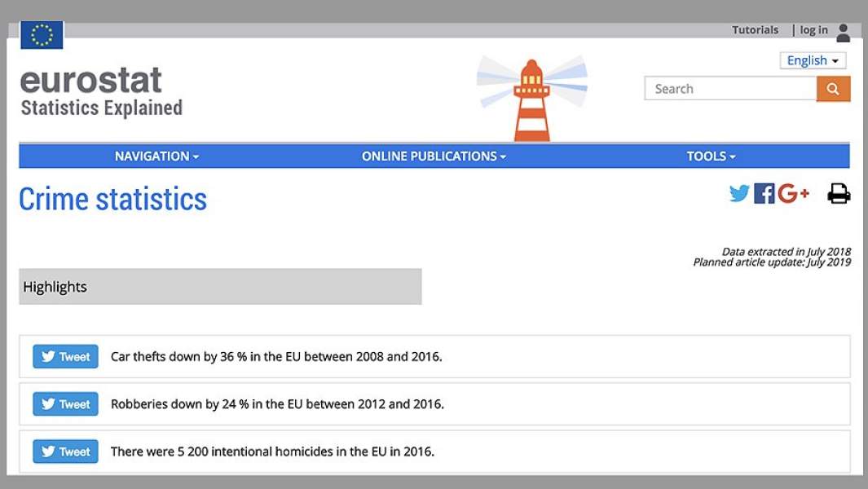Viewport: 868px width, 489px height.
Task: Tweet the robberies statistic
Action: [x=65, y=404]
